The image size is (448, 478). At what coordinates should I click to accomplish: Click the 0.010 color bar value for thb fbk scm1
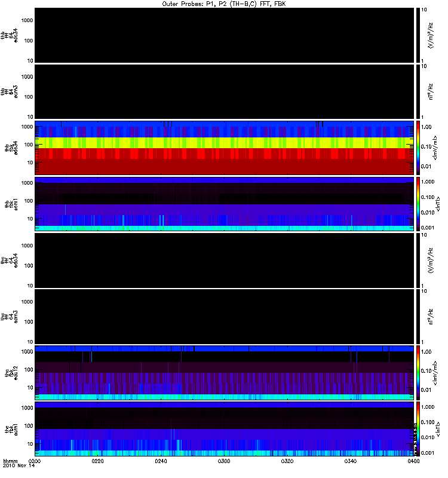tap(428, 213)
